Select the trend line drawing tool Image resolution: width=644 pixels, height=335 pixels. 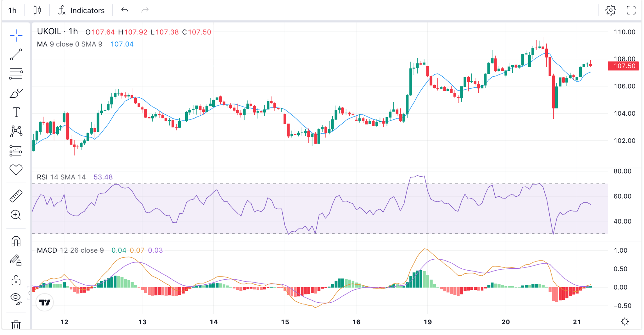[16, 54]
